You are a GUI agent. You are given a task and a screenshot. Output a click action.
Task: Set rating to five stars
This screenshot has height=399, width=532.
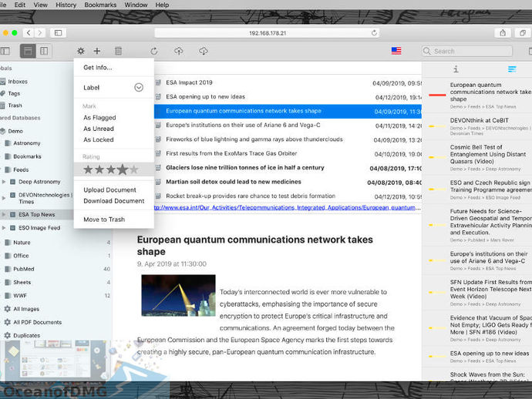pyautogui.click(x=134, y=169)
